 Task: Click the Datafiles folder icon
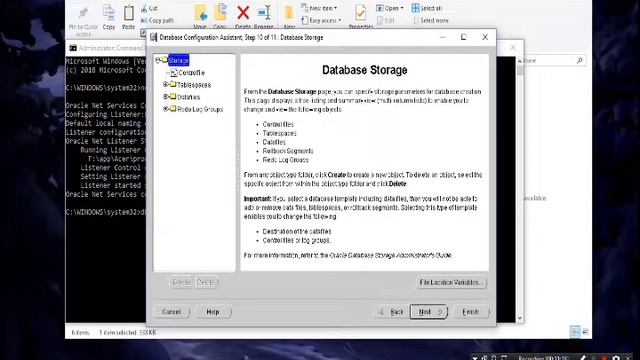pyautogui.click(x=173, y=97)
